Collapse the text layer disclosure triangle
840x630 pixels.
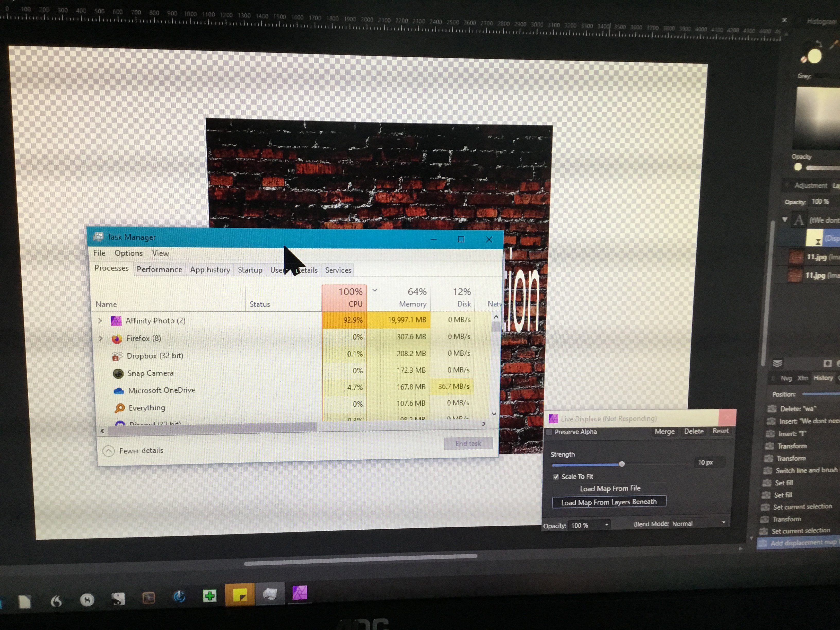pyautogui.click(x=785, y=220)
